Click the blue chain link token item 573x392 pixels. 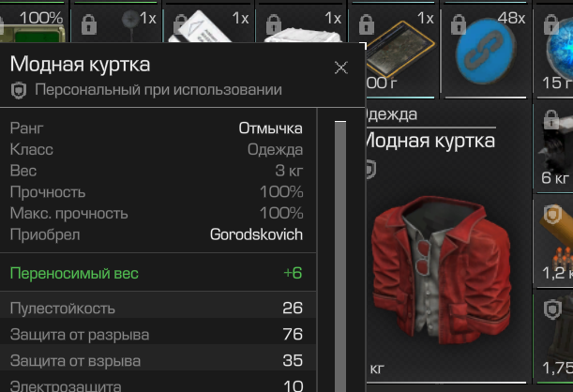[486, 53]
